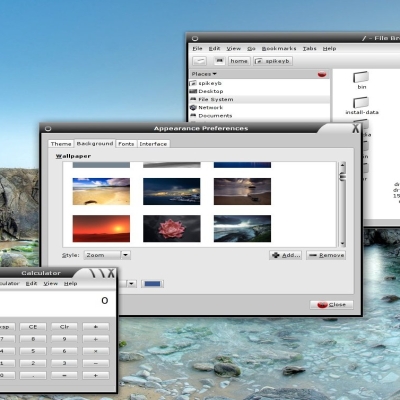The width and height of the screenshot is (400, 400).
Task: Open View menu in File Browser
Action: point(234,48)
